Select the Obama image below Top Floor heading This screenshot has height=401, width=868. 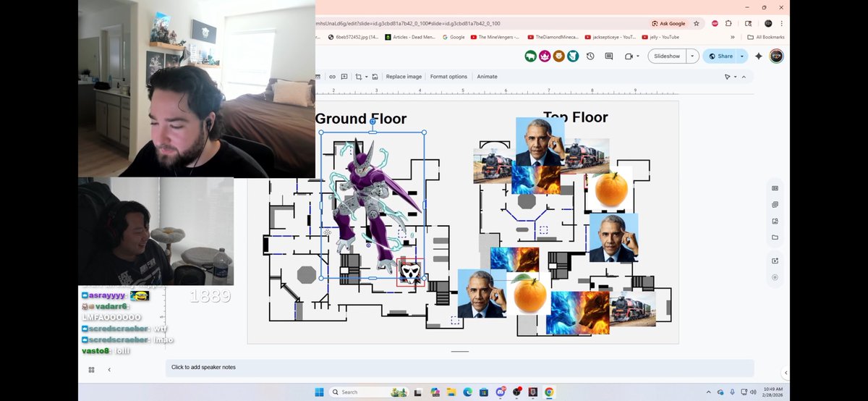tap(540, 142)
